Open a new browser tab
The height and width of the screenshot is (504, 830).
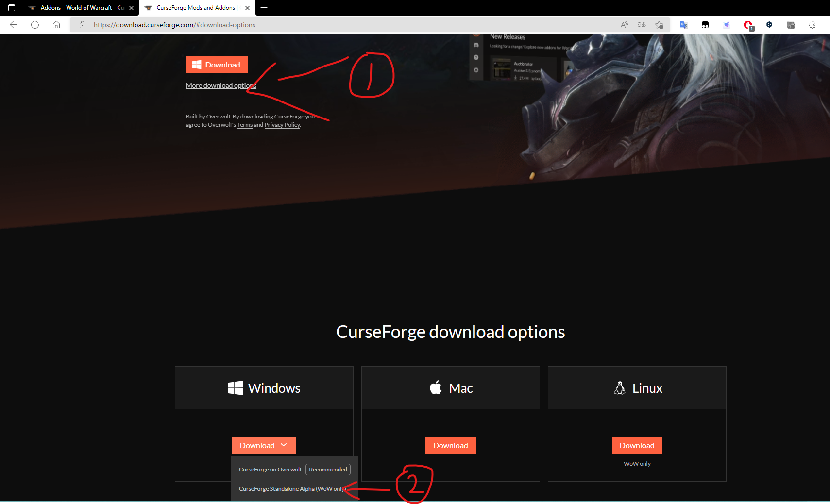click(x=264, y=8)
